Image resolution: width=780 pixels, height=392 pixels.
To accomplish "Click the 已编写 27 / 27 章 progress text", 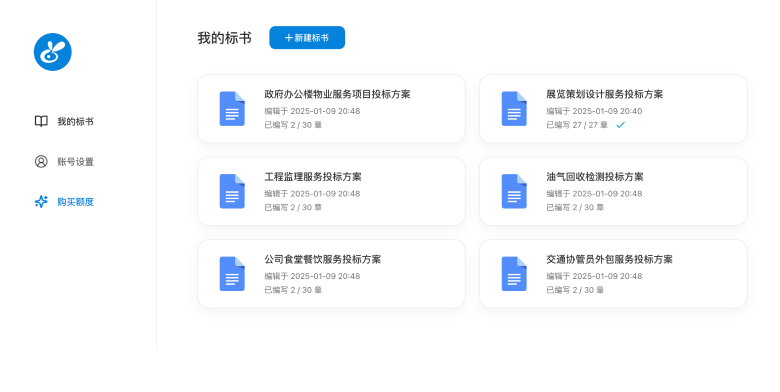I will click(x=577, y=125).
